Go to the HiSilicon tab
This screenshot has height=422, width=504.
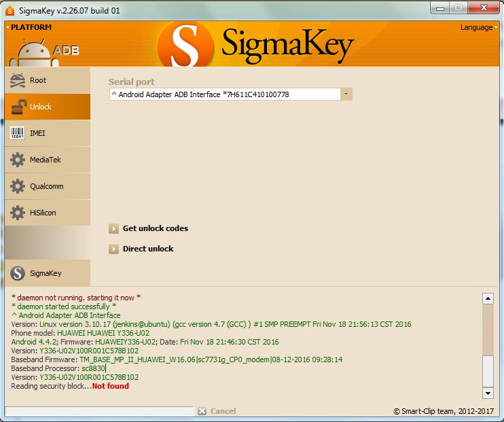click(48, 213)
